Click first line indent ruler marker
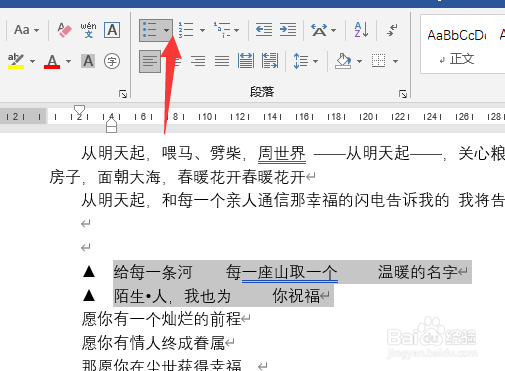This screenshot has width=505, height=371. (79, 110)
